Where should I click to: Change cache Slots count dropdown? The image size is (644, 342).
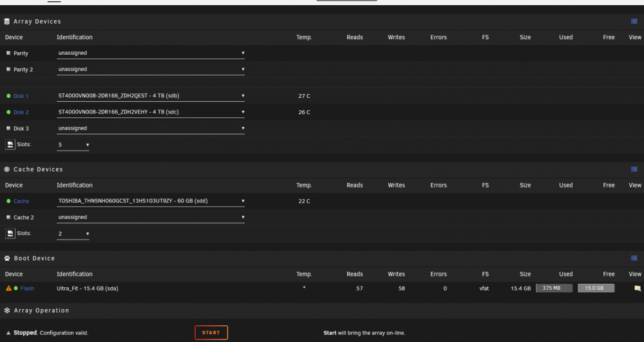(x=73, y=234)
